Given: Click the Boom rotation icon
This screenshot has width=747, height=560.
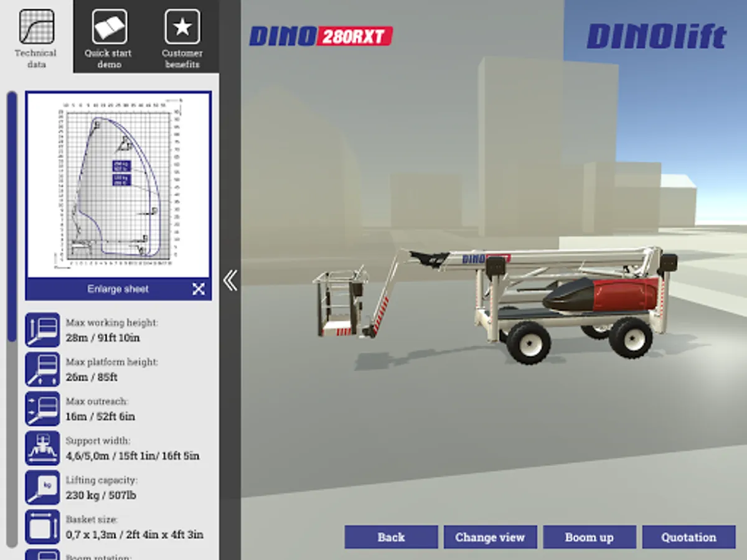Looking at the screenshot, I should tap(42, 554).
